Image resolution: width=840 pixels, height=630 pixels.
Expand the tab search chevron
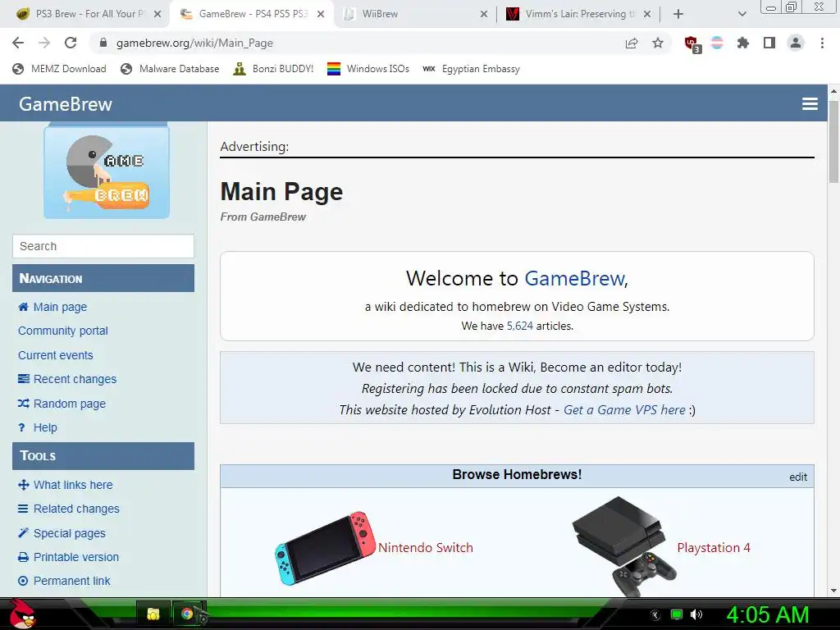tap(742, 15)
